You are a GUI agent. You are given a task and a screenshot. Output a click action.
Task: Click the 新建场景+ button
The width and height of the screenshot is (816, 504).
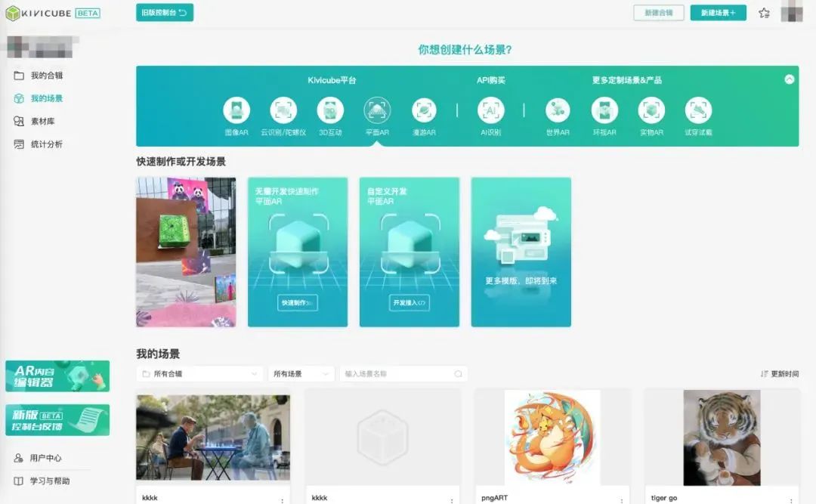716,13
